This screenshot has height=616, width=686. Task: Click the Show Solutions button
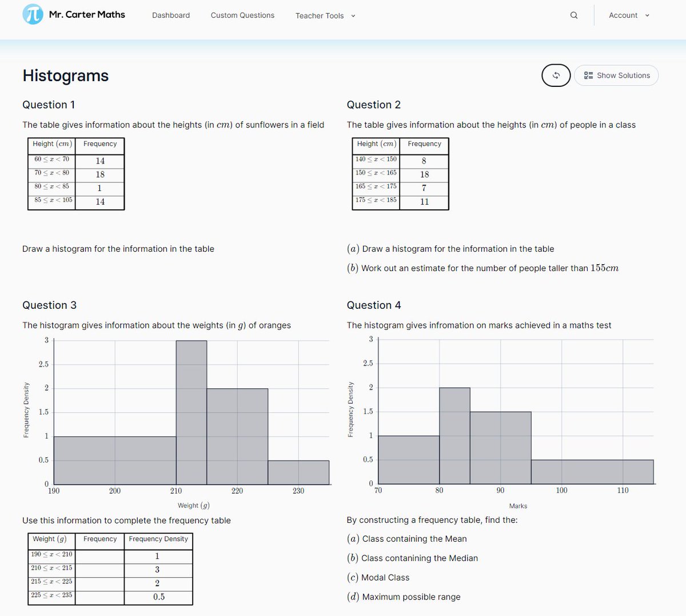(x=616, y=75)
